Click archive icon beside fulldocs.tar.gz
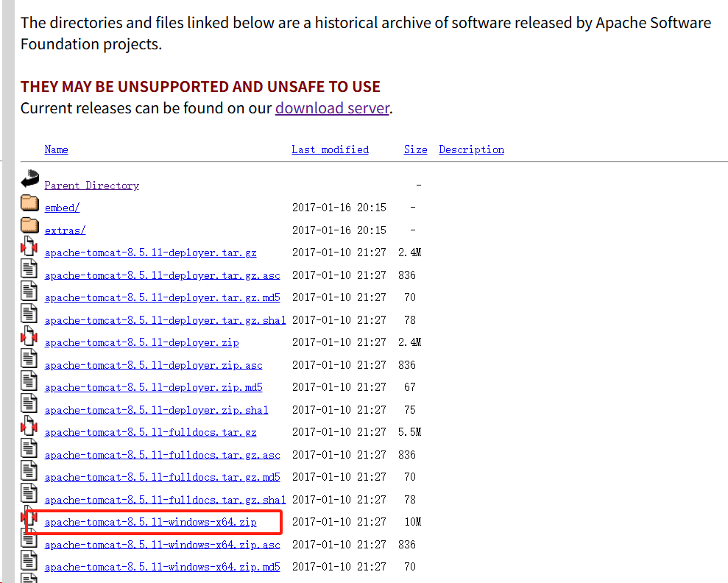 (29, 425)
